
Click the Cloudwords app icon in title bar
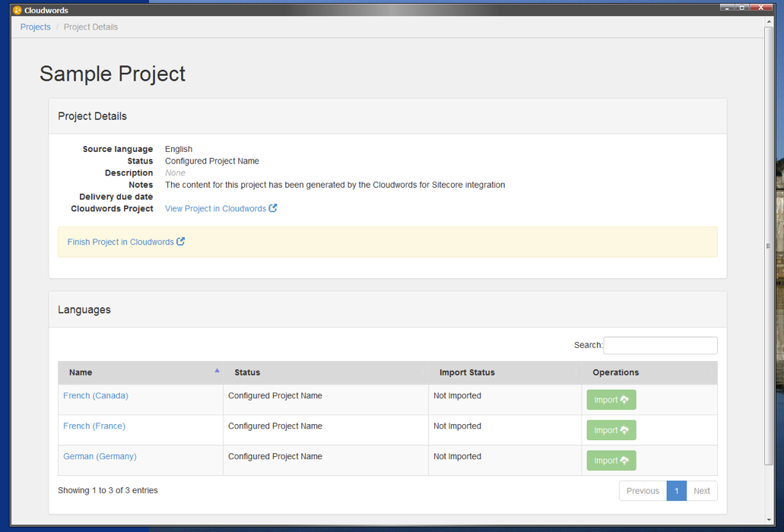point(17,10)
